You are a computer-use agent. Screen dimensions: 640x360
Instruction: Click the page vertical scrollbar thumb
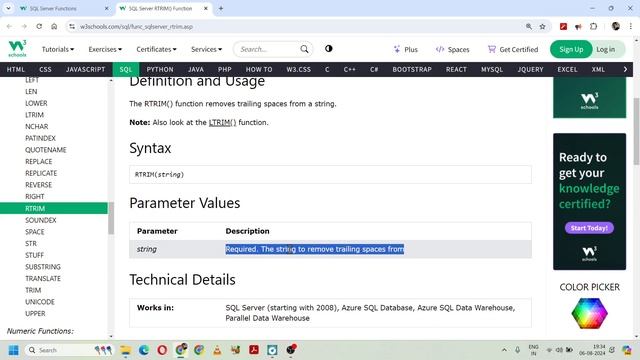pyautogui.click(x=636, y=131)
